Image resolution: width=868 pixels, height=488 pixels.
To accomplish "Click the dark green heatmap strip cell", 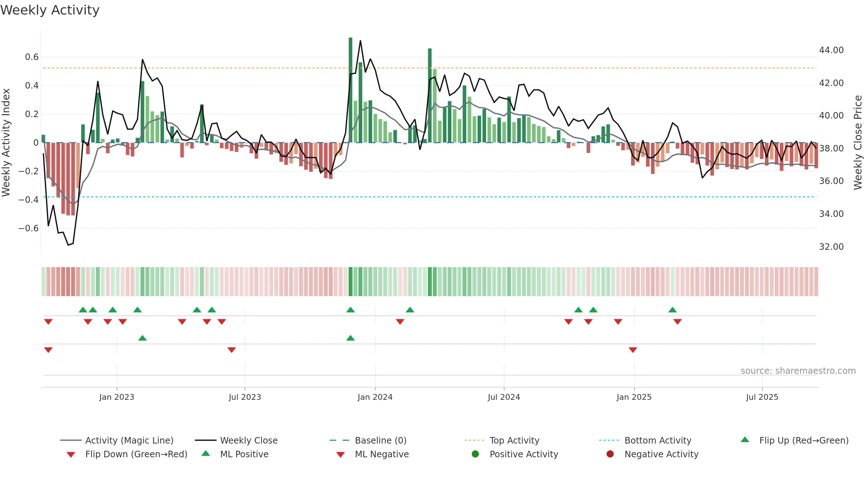I will pyautogui.click(x=350, y=282).
